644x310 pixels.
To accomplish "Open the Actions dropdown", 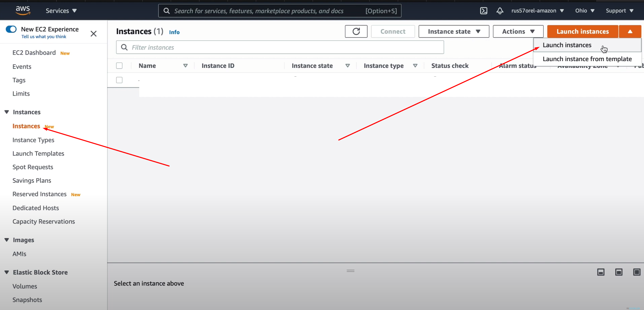I will 518,31.
